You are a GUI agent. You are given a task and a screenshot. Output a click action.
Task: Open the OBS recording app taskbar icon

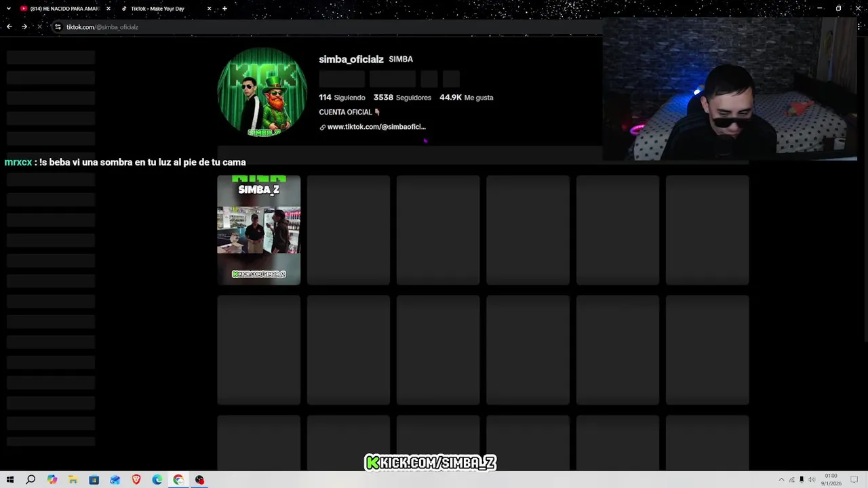click(x=199, y=480)
